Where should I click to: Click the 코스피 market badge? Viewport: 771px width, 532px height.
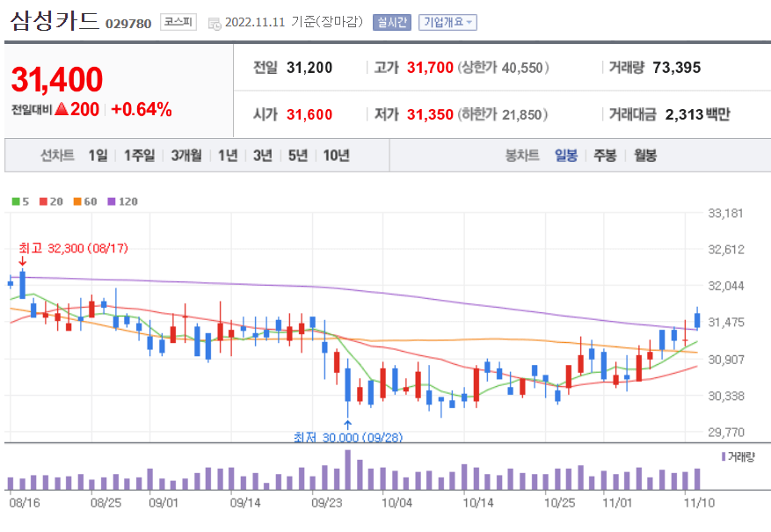pyautogui.click(x=177, y=21)
